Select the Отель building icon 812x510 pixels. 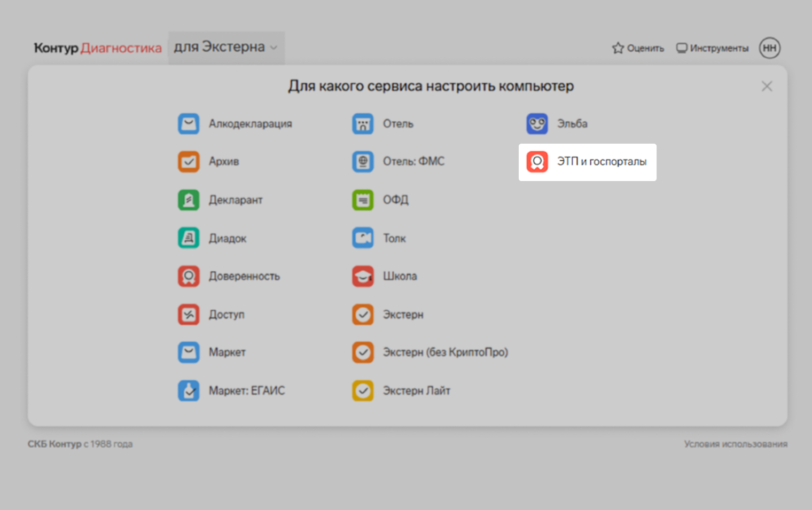tap(363, 124)
